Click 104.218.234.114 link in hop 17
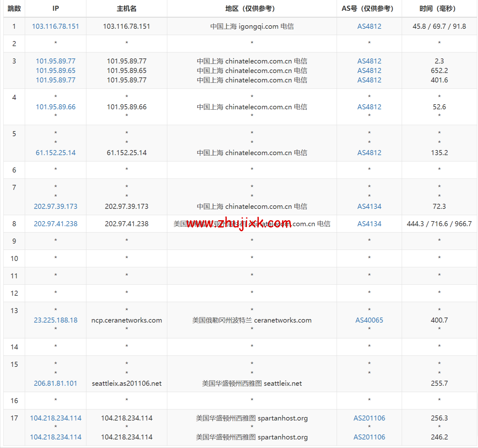The width and height of the screenshot is (478, 448). [55, 418]
